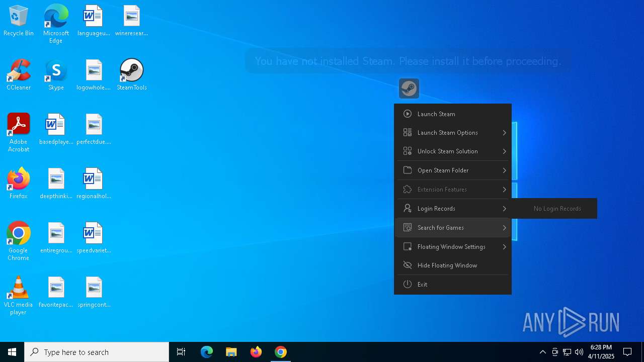644x362 pixels.
Task: Click the options icon beside Launch Steam Options
Action: pyautogui.click(x=408, y=133)
